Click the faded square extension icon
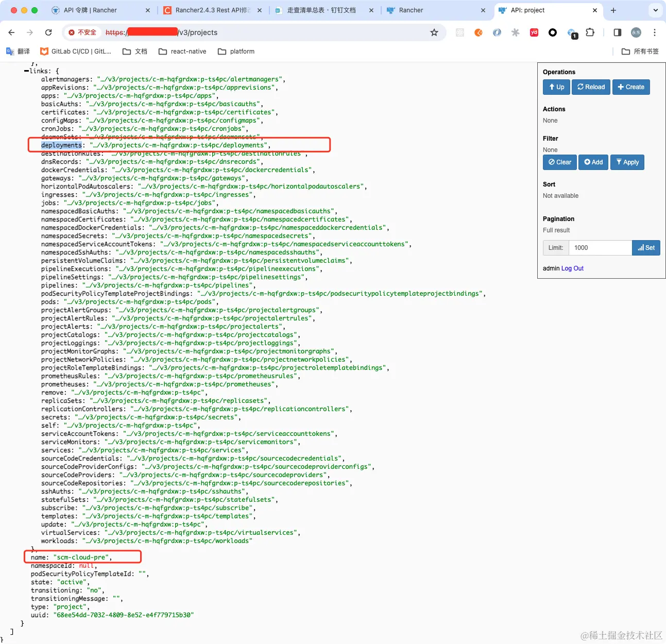 [460, 32]
